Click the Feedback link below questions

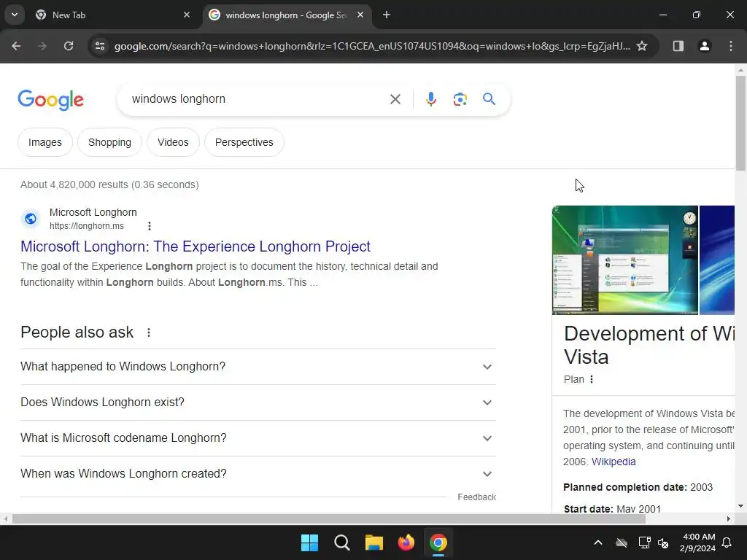click(x=476, y=497)
